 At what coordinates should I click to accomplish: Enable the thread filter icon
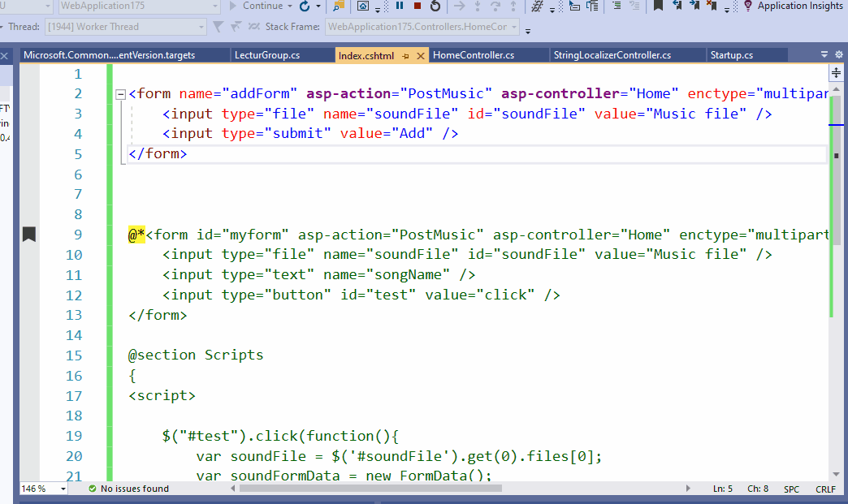point(219,26)
